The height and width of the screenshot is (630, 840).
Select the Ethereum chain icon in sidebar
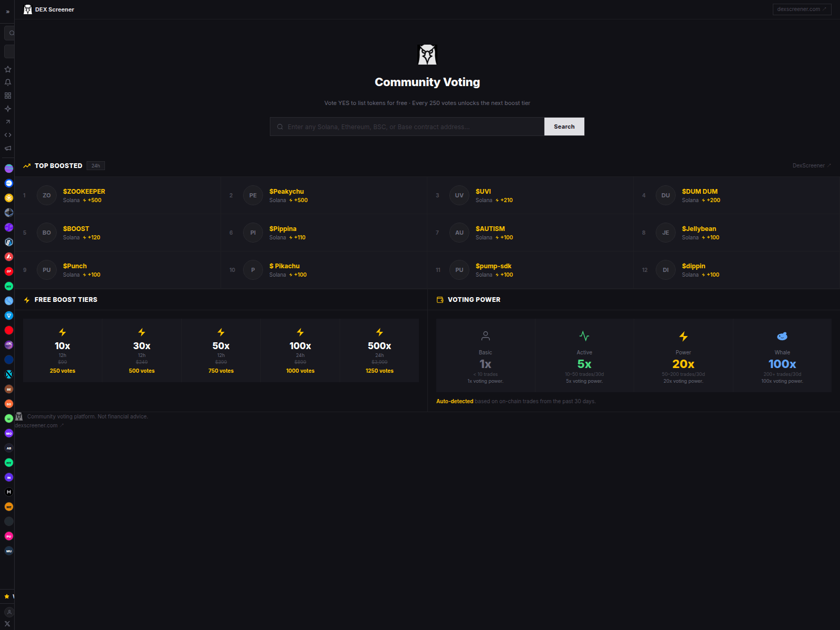click(x=9, y=213)
